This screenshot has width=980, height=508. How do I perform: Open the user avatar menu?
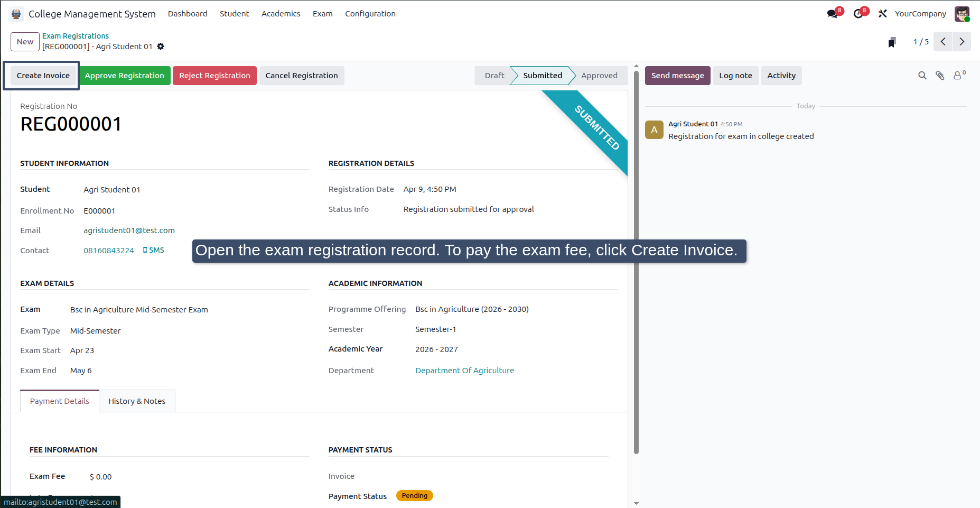(962, 14)
